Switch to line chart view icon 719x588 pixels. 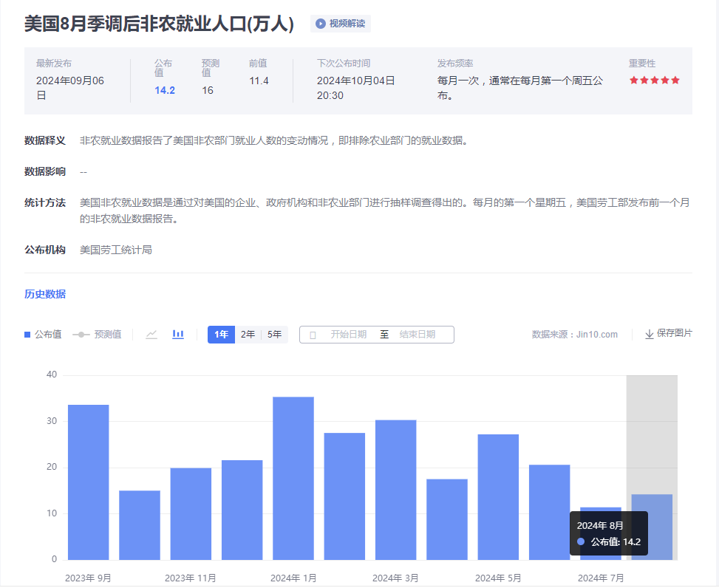[x=151, y=335]
